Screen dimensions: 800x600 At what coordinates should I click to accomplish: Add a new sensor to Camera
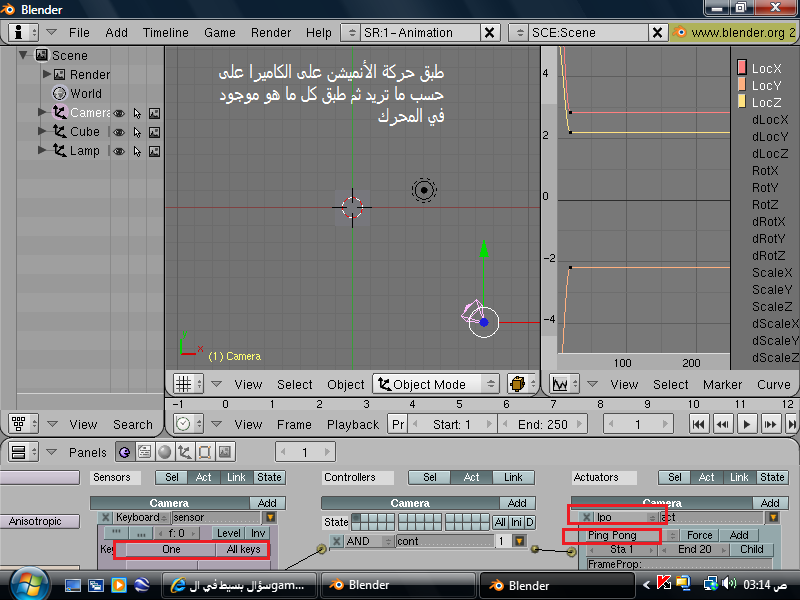pyautogui.click(x=267, y=503)
